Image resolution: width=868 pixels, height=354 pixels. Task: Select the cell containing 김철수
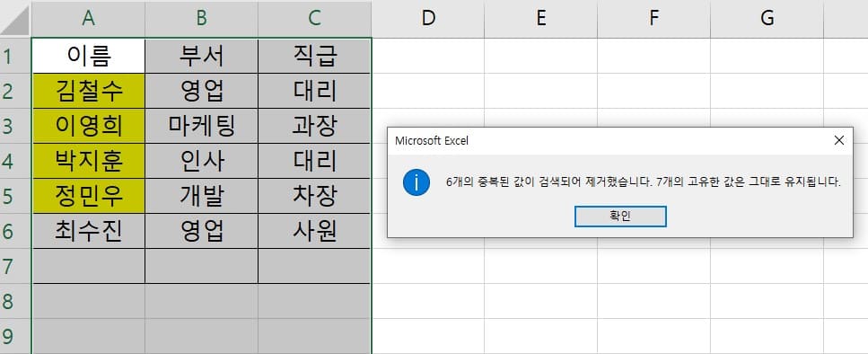click(x=89, y=91)
